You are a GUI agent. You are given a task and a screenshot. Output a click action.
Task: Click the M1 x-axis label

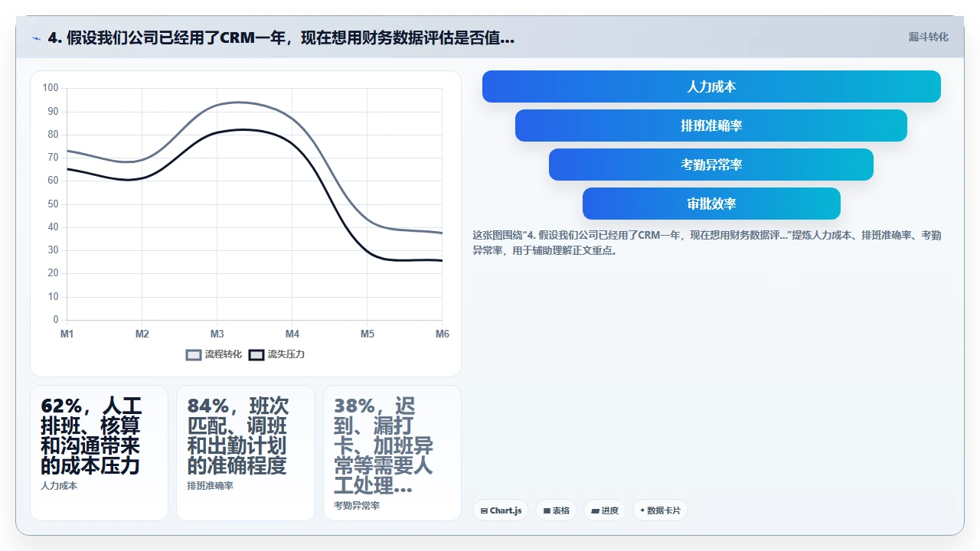(x=67, y=334)
